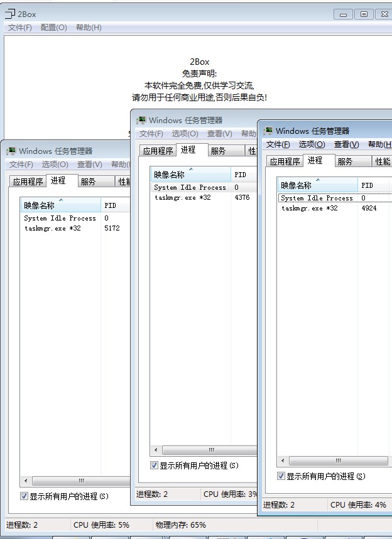This screenshot has width=392, height=539.
Task: Open 选项(O) in Task Manager with PID 4376
Action: tap(185, 134)
